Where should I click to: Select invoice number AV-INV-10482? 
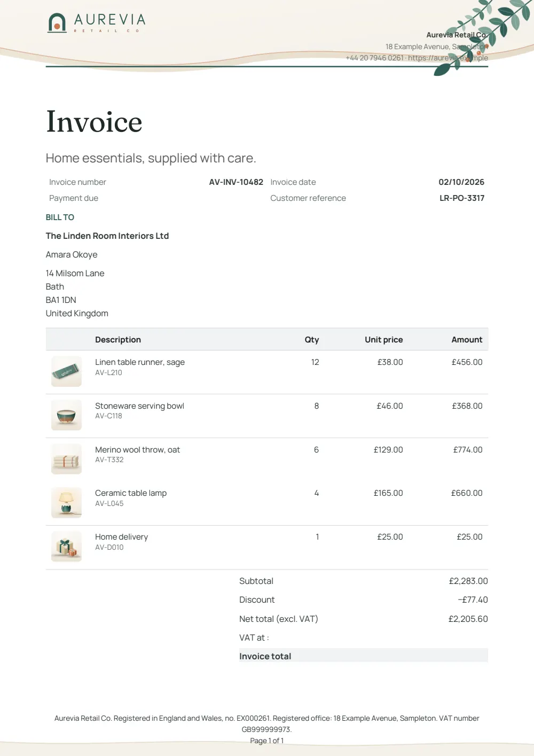pos(236,182)
